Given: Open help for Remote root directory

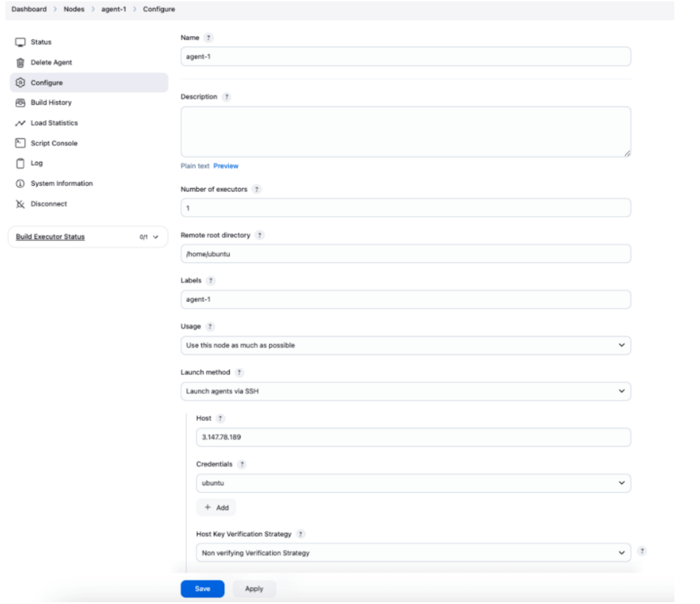Looking at the screenshot, I should click(259, 235).
